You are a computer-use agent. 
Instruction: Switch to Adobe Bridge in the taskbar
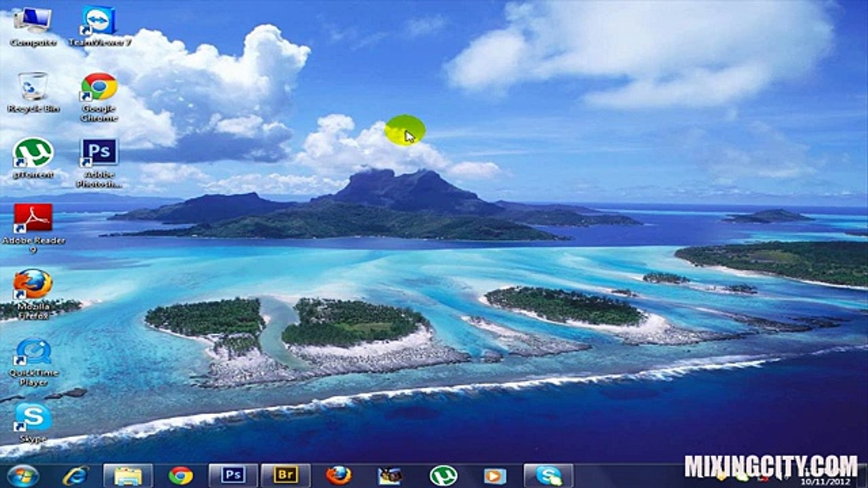pos(285,475)
